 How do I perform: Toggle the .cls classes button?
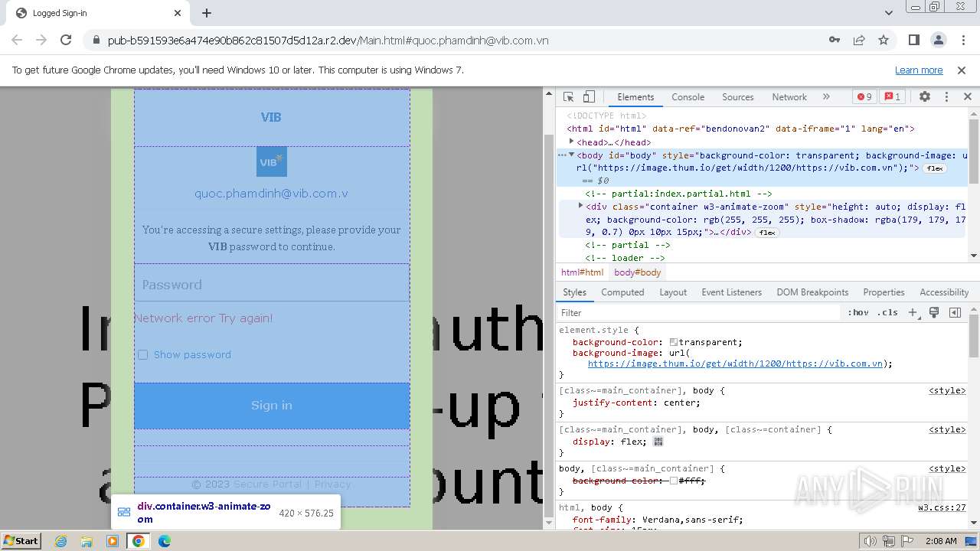(887, 312)
